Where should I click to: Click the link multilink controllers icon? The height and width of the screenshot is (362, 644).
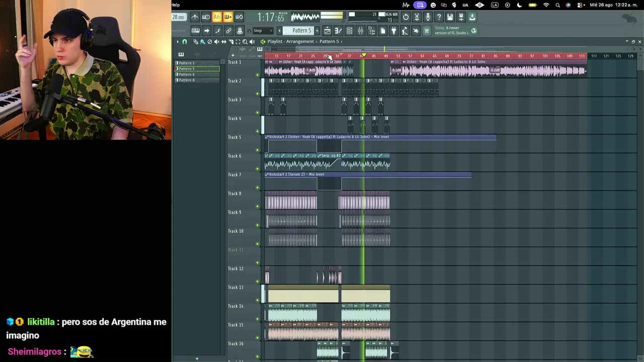[x=228, y=31]
